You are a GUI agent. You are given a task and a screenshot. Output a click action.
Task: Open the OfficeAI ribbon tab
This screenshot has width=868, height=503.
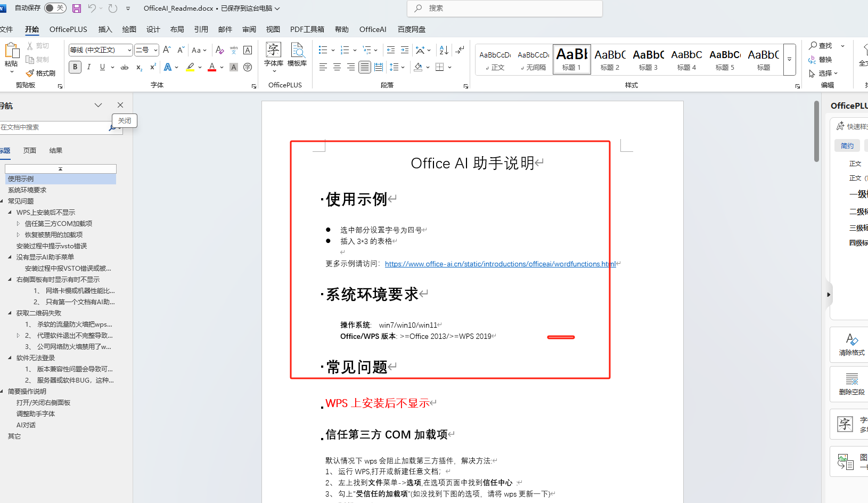pyautogui.click(x=373, y=29)
